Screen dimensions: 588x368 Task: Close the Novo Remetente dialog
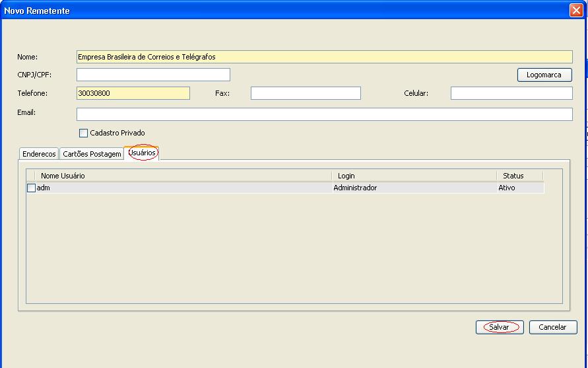tap(576, 10)
